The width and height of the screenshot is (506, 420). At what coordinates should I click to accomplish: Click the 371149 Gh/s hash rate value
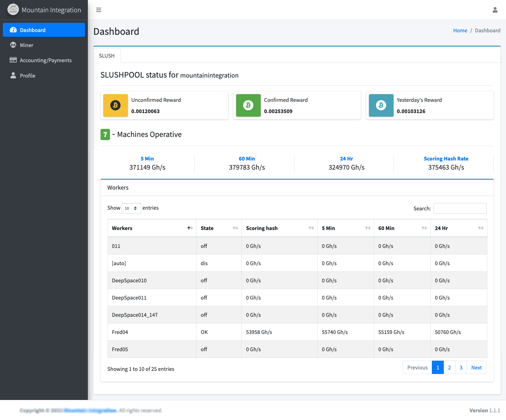[x=147, y=168]
